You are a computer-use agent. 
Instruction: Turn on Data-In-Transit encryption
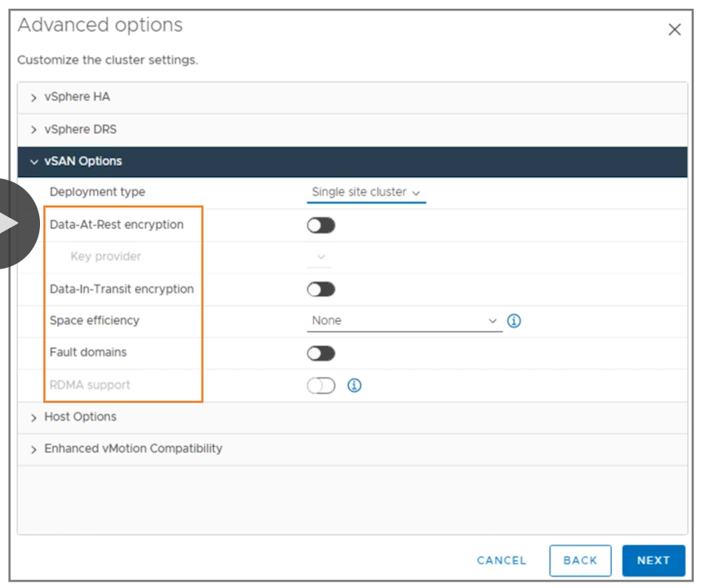(x=321, y=289)
